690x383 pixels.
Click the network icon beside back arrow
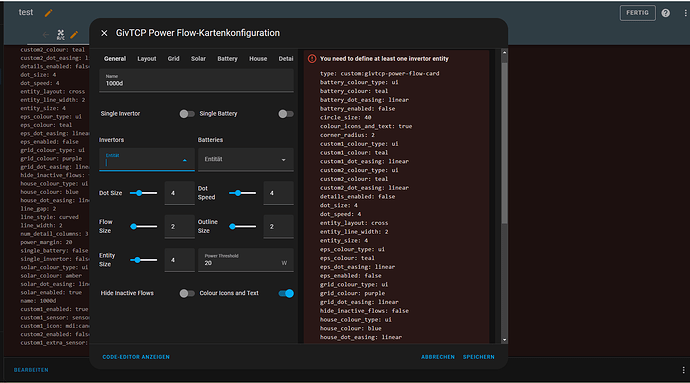[x=60, y=34]
